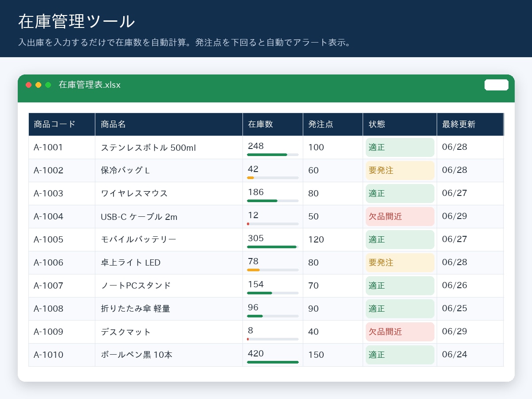Click the USB-C ケーブル 2m product name

(139, 217)
